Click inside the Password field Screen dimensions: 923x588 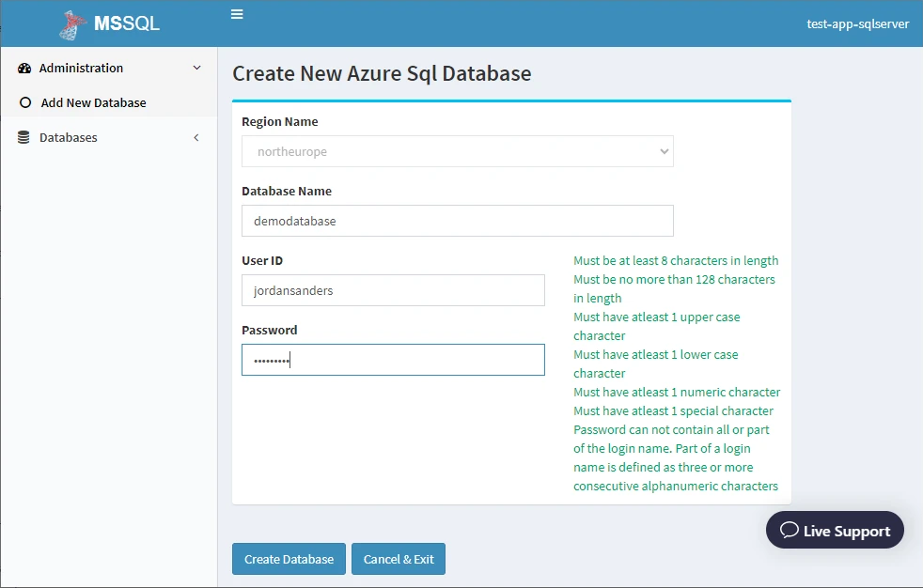[x=393, y=360]
